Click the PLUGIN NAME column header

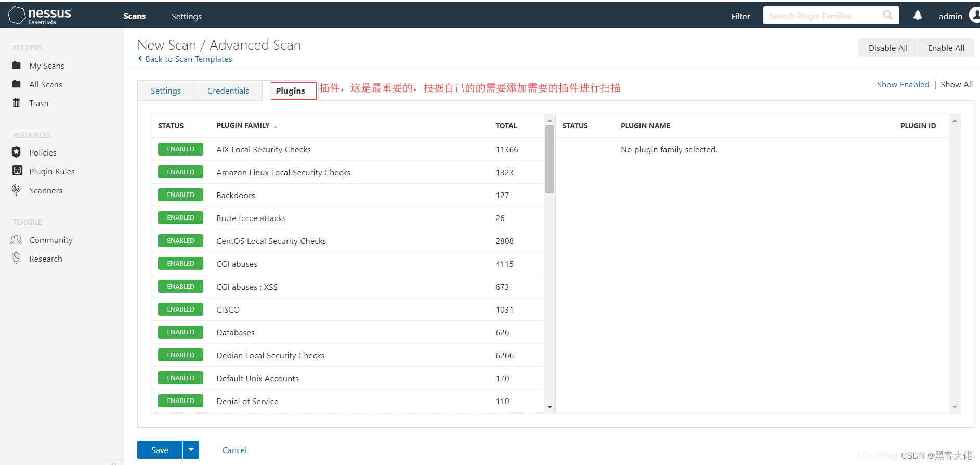tap(645, 126)
